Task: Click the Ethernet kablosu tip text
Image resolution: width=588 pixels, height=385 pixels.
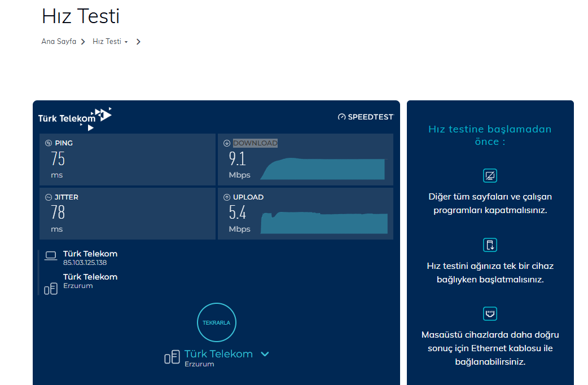Action: point(490,348)
